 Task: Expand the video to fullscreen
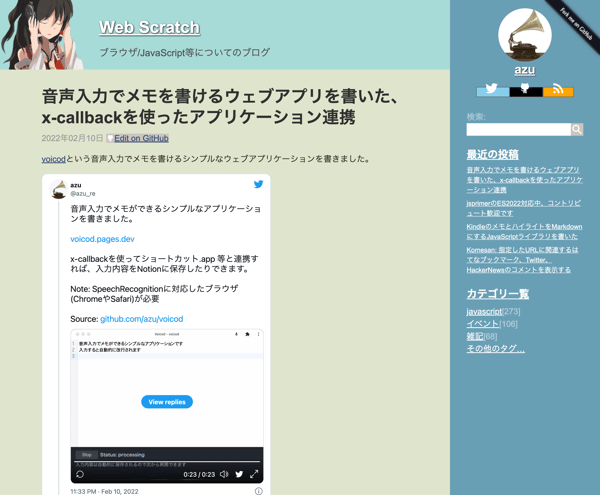(254, 474)
